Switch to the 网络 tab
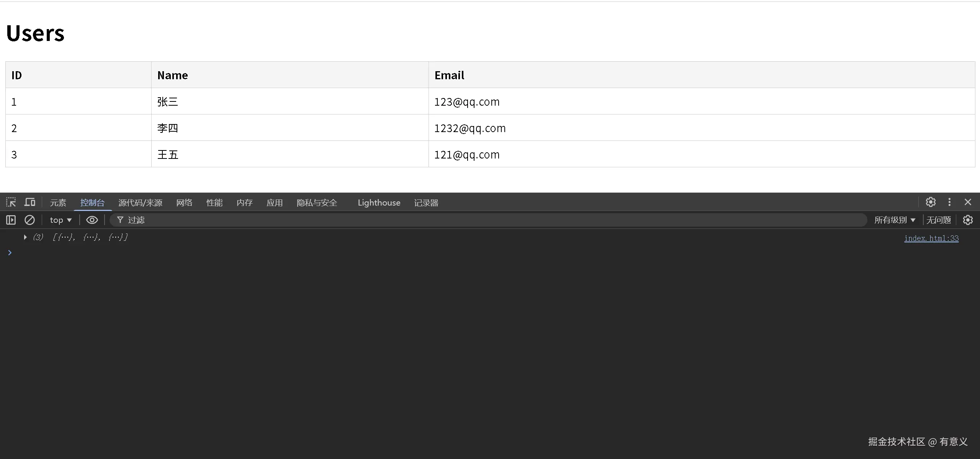The width and height of the screenshot is (980, 459). (184, 203)
